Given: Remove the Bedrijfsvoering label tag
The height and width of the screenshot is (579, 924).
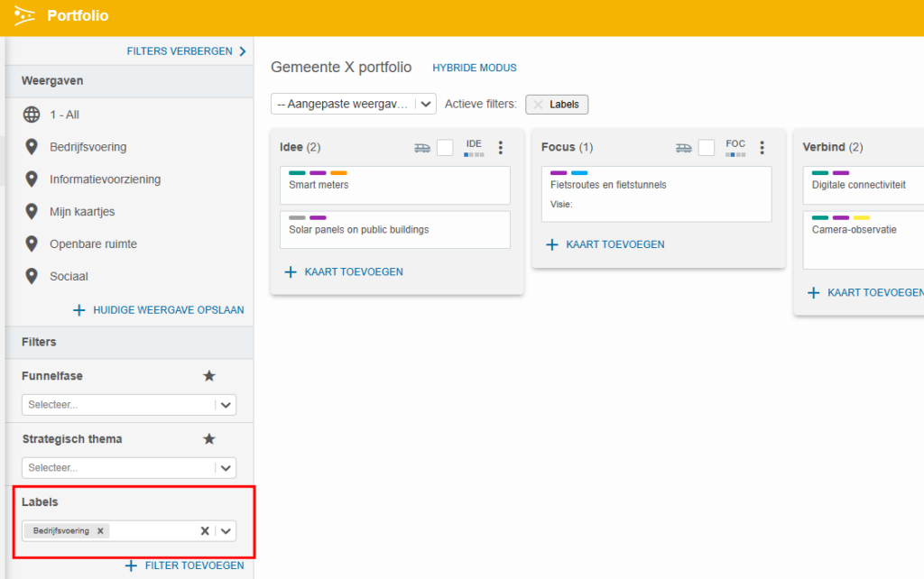Looking at the screenshot, I should 100,531.
